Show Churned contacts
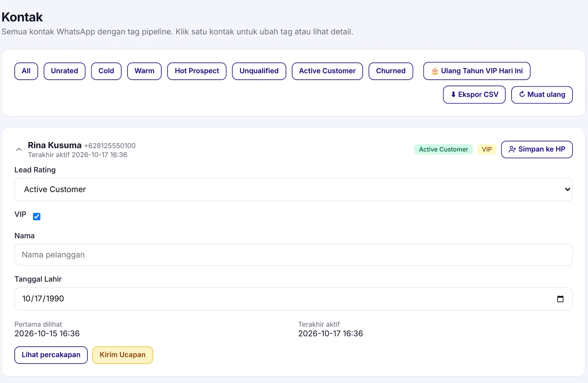588x383 pixels. pyautogui.click(x=391, y=71)
